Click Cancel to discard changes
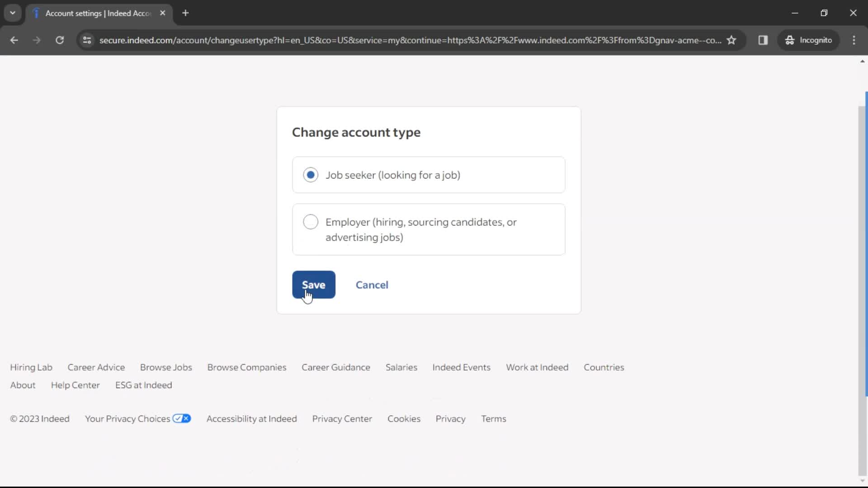 coord(372,285)
